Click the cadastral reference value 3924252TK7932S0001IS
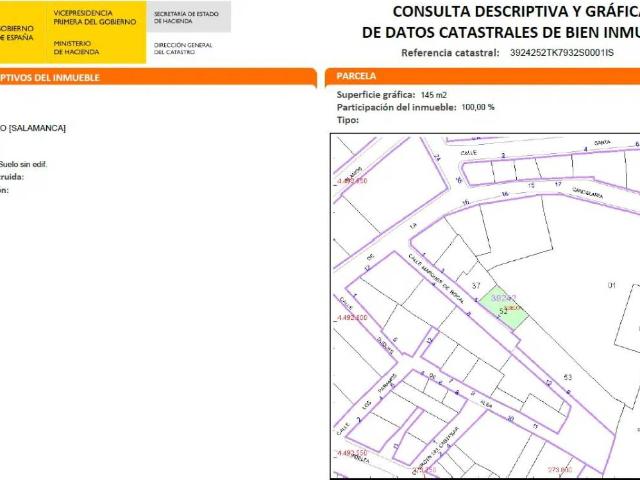 click(562, 53)
